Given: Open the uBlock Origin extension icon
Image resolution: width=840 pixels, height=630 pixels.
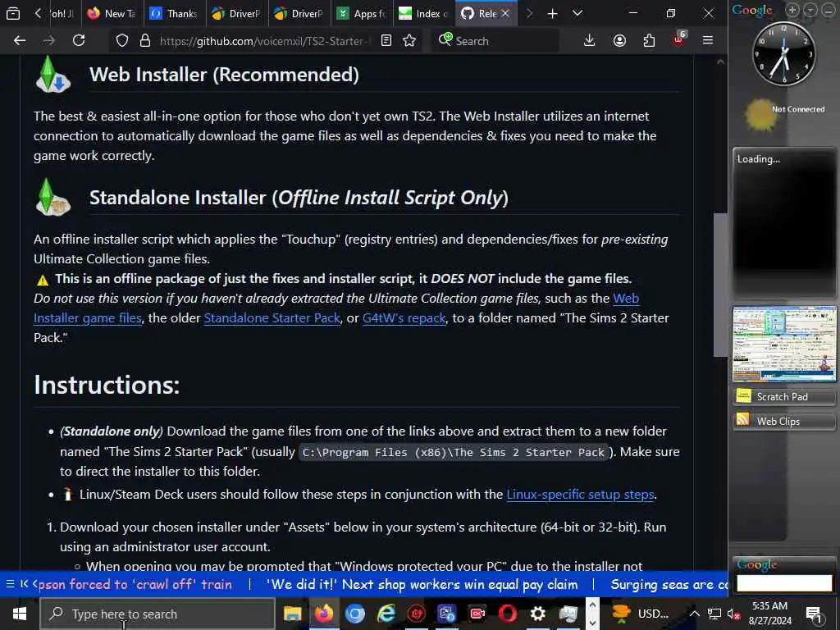Looking at the screenshot, I should pyautogui.click(x=678, y=39).
